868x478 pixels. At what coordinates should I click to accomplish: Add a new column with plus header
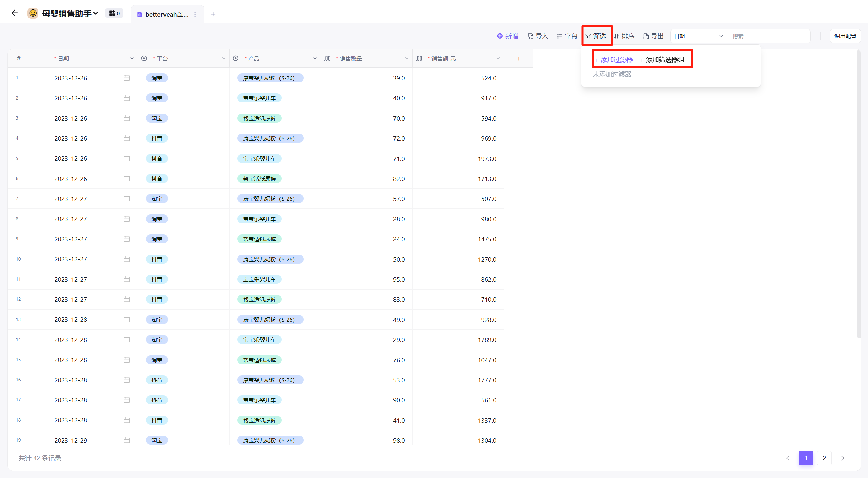pos(519,59)
